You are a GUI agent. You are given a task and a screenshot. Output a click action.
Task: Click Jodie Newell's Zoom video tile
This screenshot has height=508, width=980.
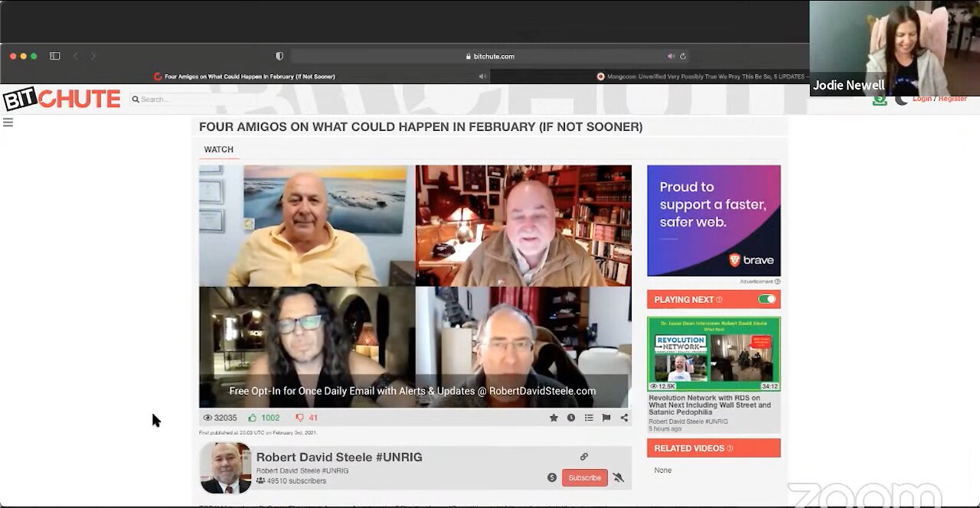coord(894,48)
